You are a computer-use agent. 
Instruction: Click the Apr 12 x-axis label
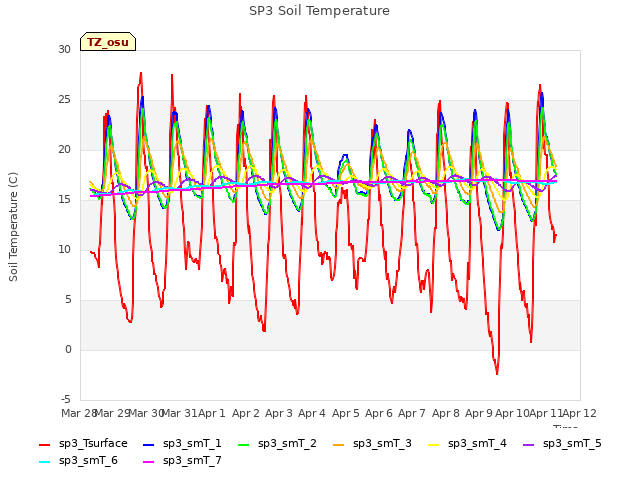(580, 413)
